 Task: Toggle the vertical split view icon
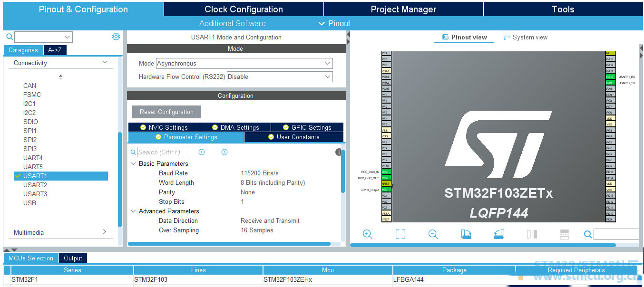pyautogui.click(x=532, y=234)
